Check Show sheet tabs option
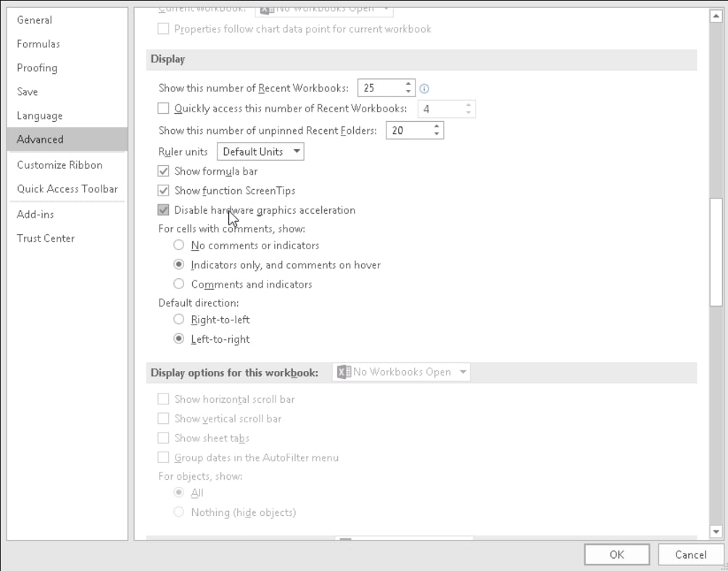The image size is (728, 571). click(163, 438)
